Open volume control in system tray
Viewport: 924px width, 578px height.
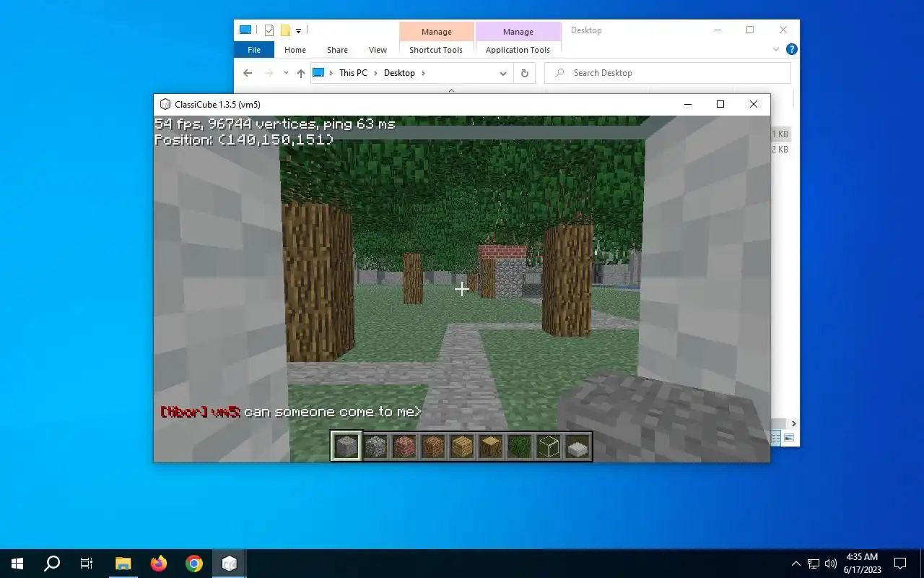click(x=831, y=564)
